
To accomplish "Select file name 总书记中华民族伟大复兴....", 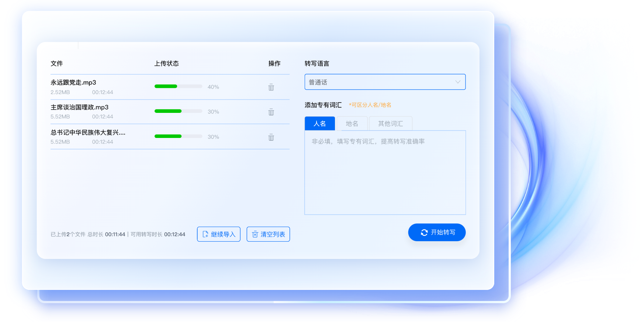I will pyautogui.click(x=88, y=132).
